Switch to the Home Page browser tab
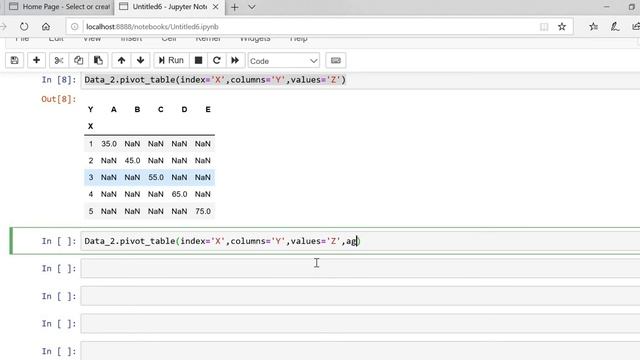This screenshot has width=640, height=360. (x=60, y=7)
